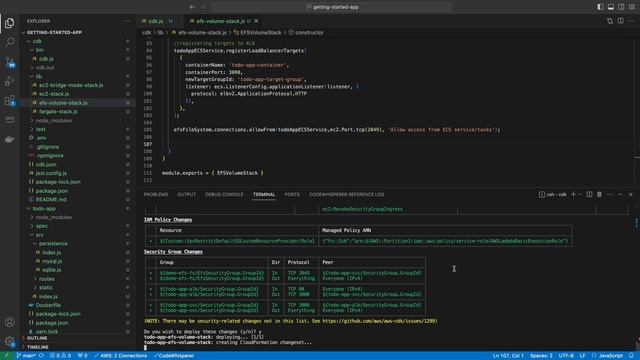Open the Source Control view
Image resolution: width=640 pixels, height=360 pixels.
(9, 62)
